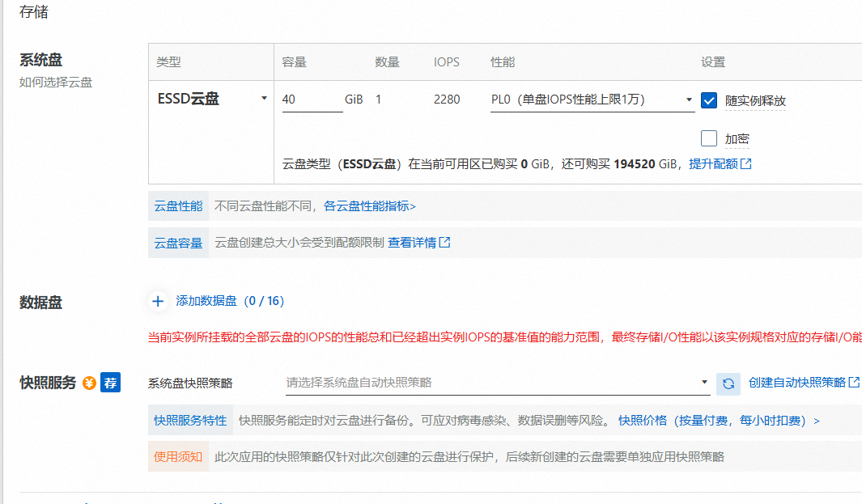Click the 快照服务特性 label tag

(x=190, y=421)
